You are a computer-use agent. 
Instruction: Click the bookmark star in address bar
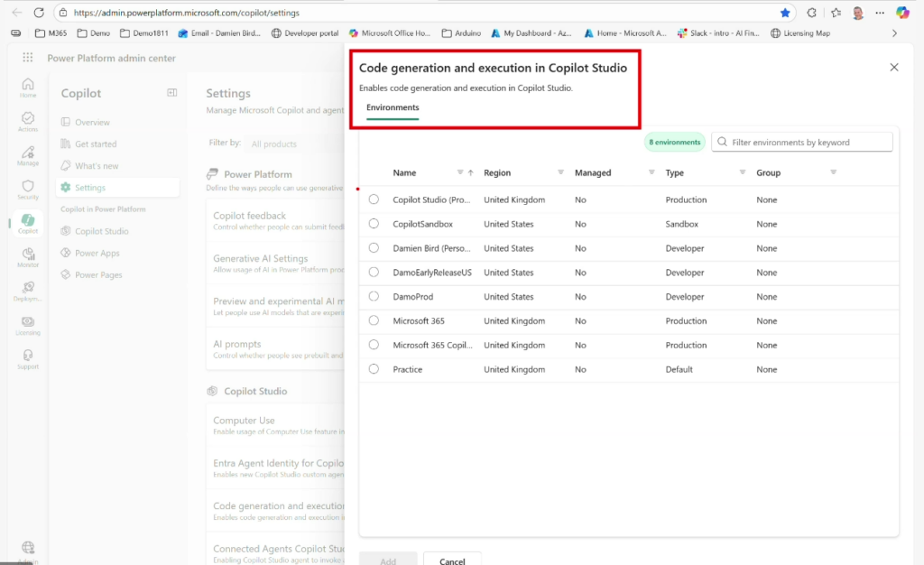pyautogui.click(x=785, y=13)
